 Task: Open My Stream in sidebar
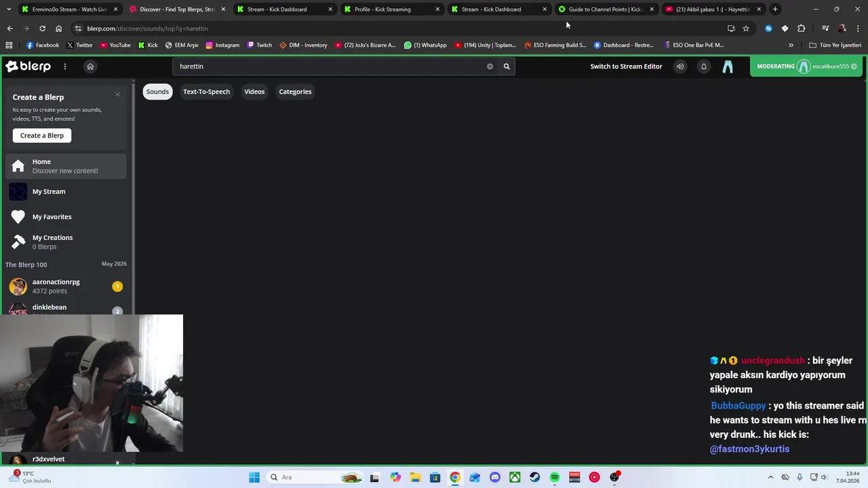(x=66, y=192)
